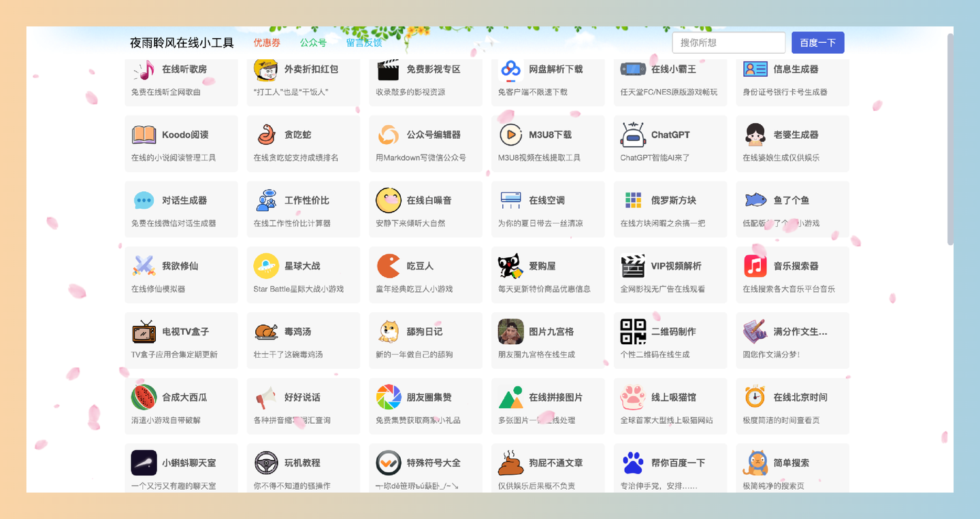Image resolution: width=980 pixels, height=519 pixels.
Task: Click the description 壮士干了这碗毒鸡汤
Action: coord(289,354)
